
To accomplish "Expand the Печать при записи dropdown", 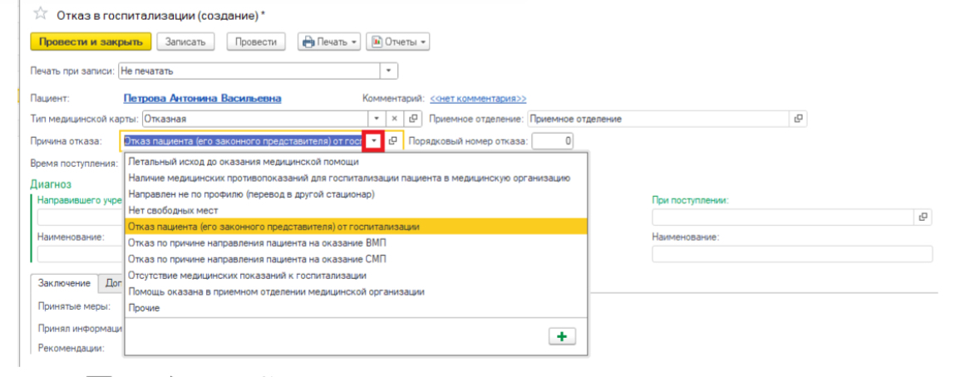I will 389,71.
